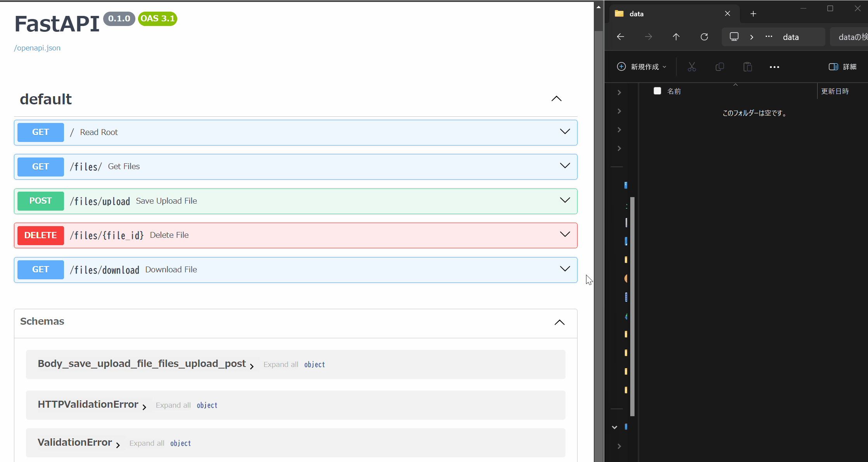The height and width of the screenshot is (462, 868).
Task: Sort by the 更新日時 column header
Action: tap(835, 91)
